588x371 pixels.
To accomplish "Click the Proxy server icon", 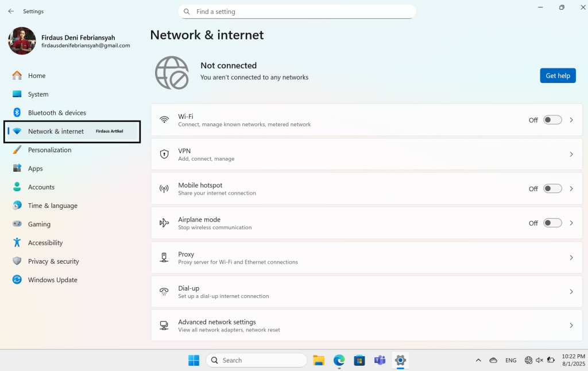I will [x=164, y=257].
